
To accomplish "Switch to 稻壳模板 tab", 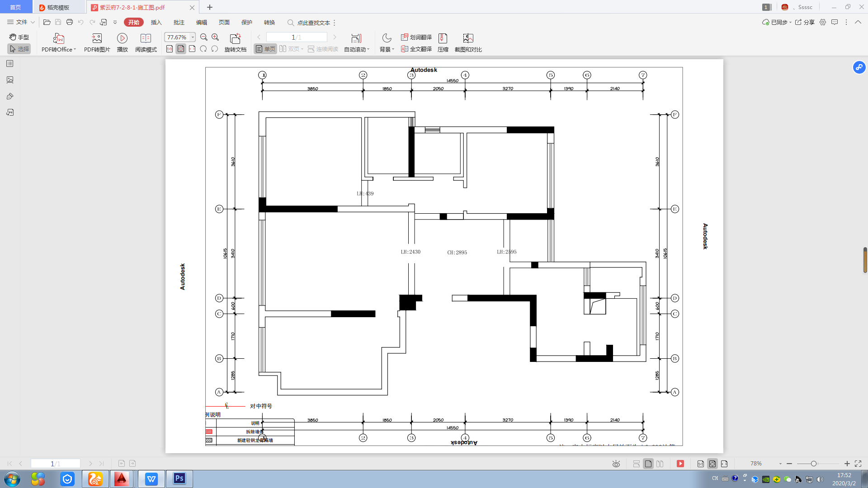I will 58,7.
